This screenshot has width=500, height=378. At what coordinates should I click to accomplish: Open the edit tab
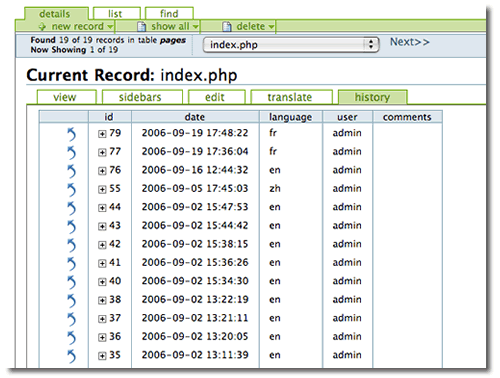click(217, 97)
